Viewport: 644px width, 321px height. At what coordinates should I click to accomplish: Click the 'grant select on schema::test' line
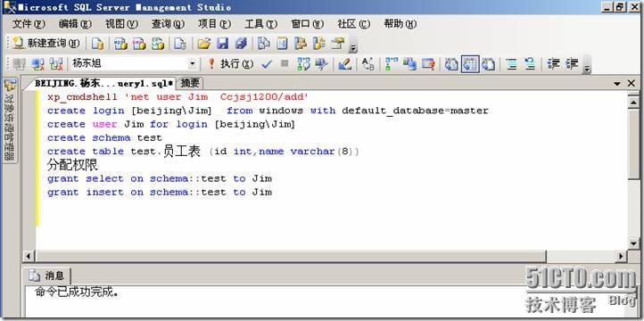[x=160, y=178]
